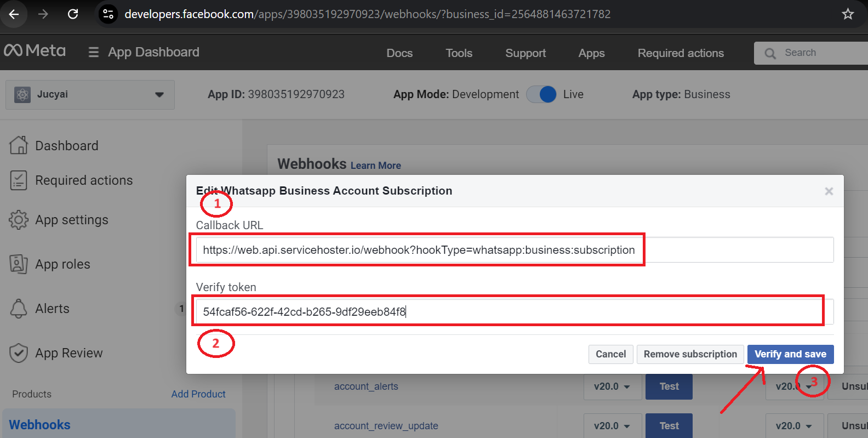Viewport: 868px width, 438px height.
Task: Click the browser forward arrow
Action: (43, 14)
